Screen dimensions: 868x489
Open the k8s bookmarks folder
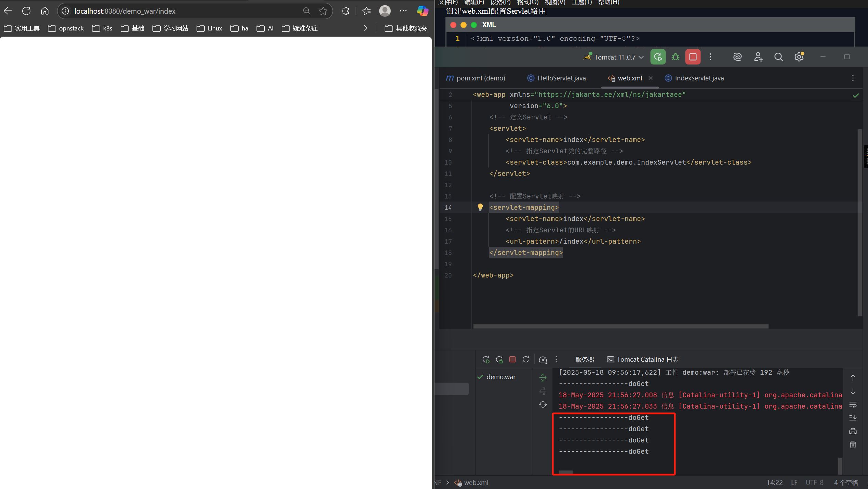tap(102, 28)
